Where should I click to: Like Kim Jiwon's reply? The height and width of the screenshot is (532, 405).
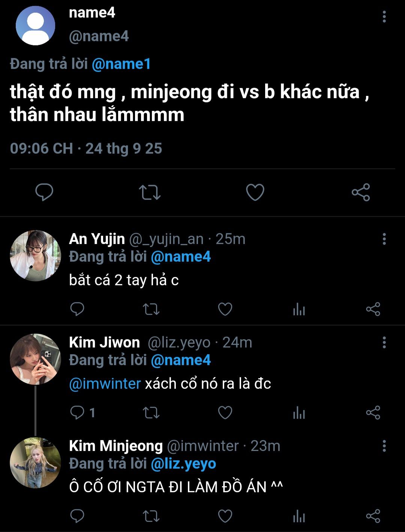[x=225, y=413]
